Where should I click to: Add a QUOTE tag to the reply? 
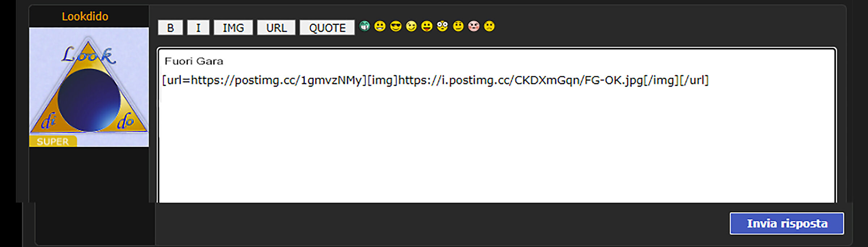327,28
